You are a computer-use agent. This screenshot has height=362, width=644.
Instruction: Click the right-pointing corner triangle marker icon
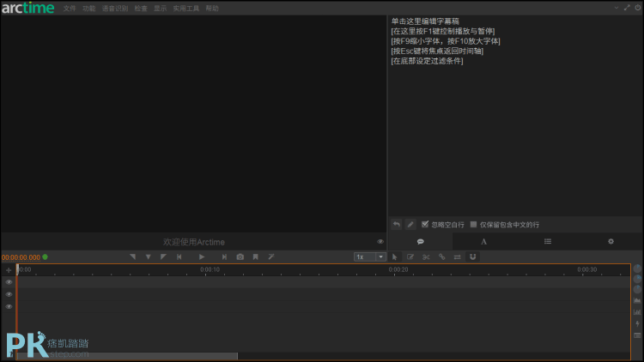[163, 257]
